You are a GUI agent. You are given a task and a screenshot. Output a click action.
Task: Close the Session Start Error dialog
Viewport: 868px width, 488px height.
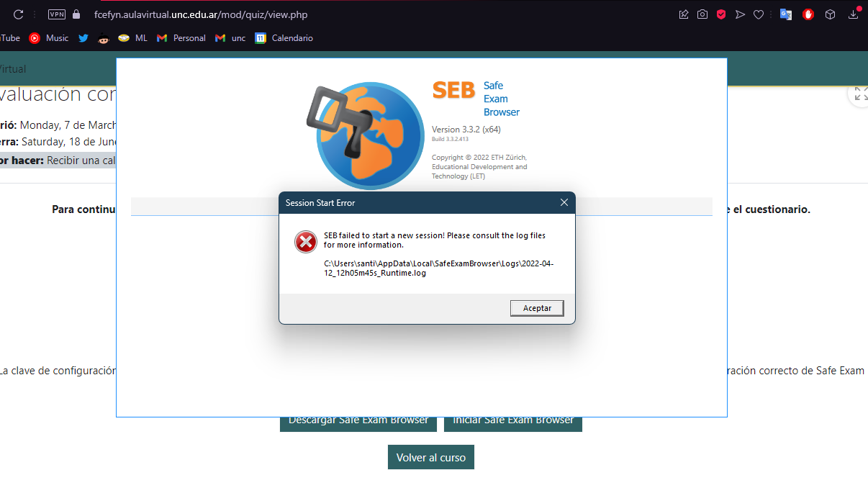pos(564,203)
